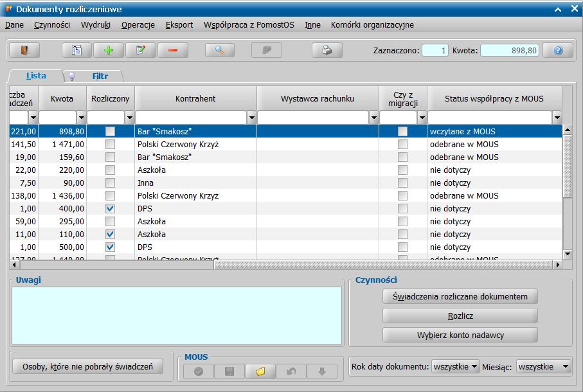The image size is (583, 392).
Task: Click the light bulb filter indicator
Action: 72,76
